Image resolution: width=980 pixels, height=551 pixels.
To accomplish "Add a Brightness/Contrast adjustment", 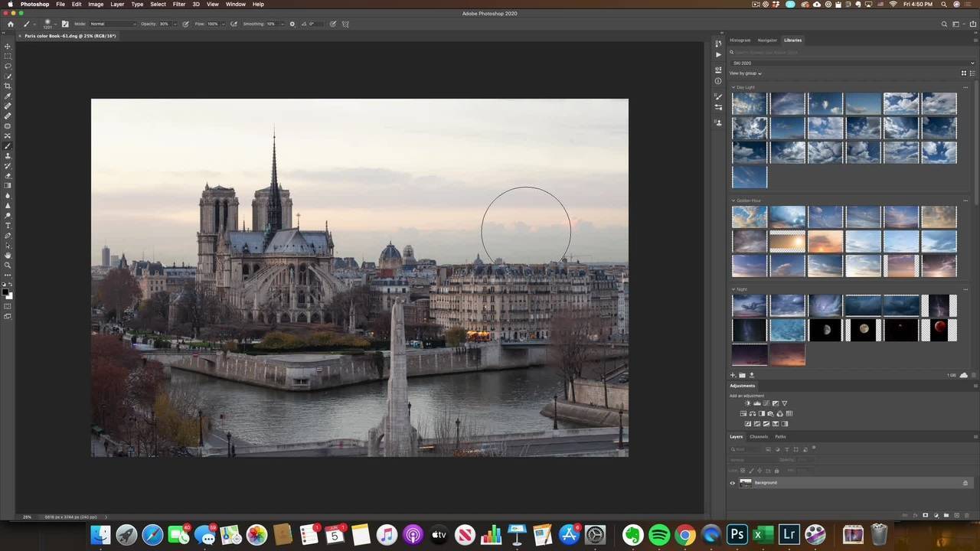I will click(747, 403).
